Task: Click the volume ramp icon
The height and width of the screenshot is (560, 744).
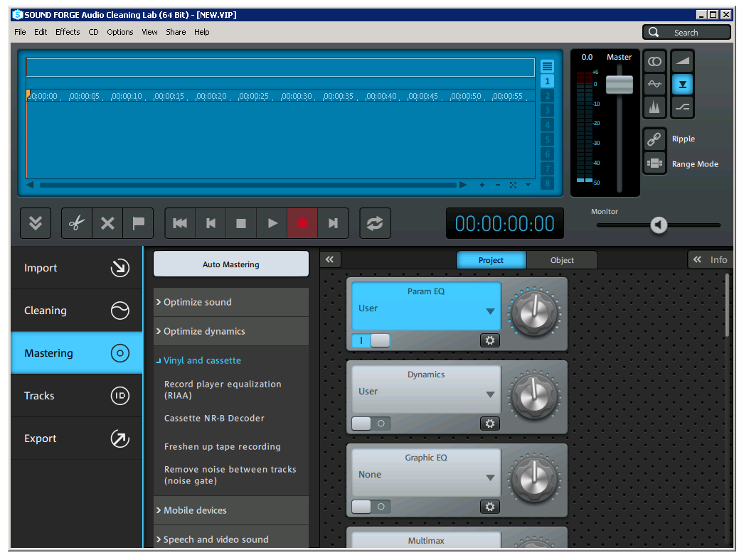Action: tap(683, 62)
